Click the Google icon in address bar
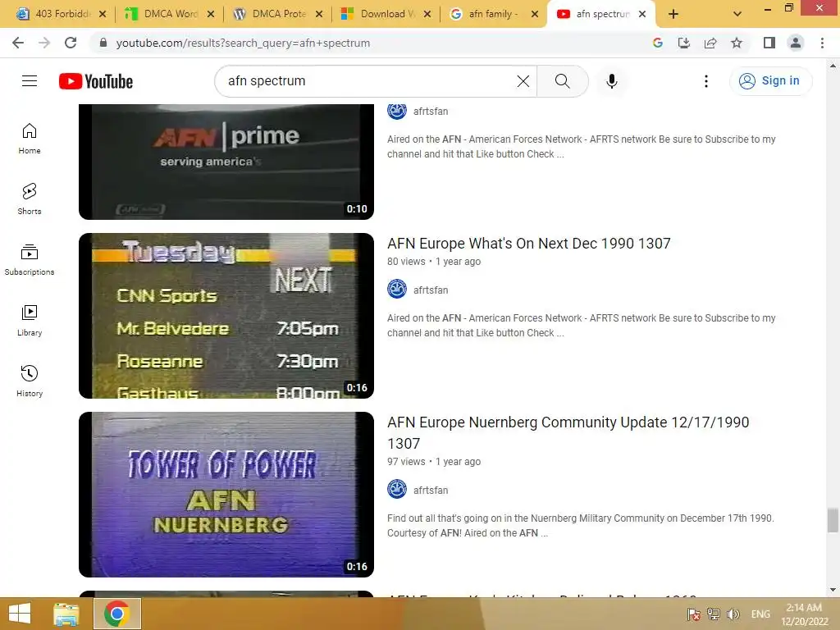840x630 pixels. pyautogui.click(x=658, y=43)
